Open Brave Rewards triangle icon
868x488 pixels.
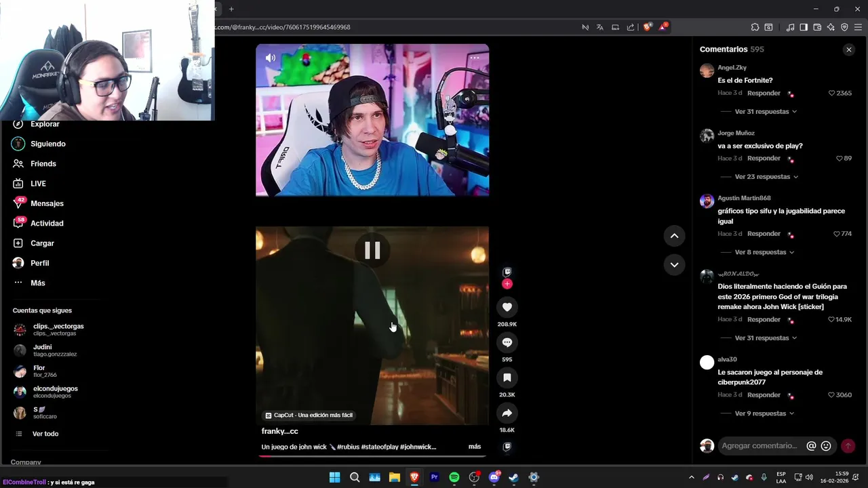pyautogui.click(x=663, y=27)
